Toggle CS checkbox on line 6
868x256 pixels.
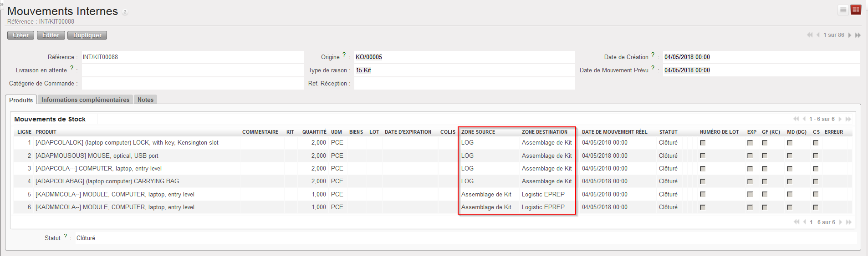[x=816, y=207]
